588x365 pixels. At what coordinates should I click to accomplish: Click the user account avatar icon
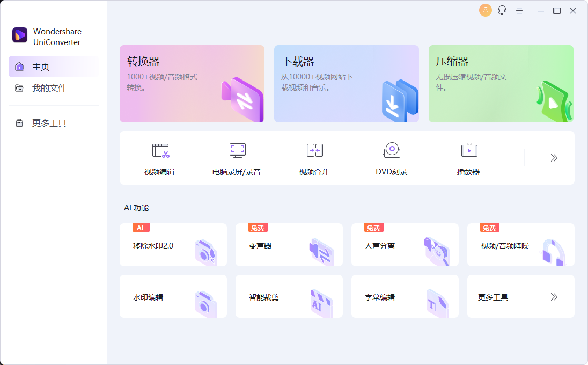pyautogui.click(x=485, y=10)
